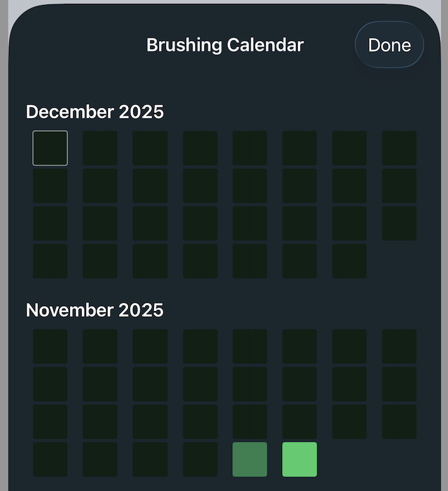
Task: Tap the first square in December's third row
Action: pos(50,223)
